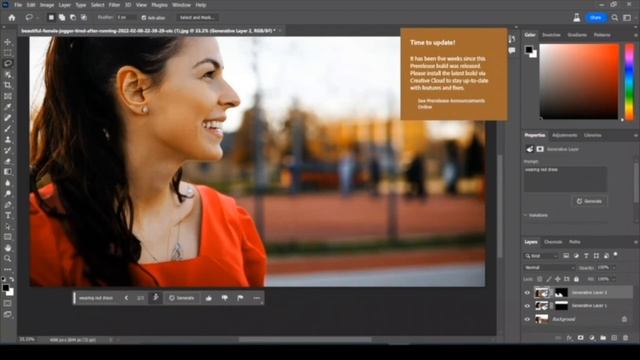This screenshot has height=360, width=640.
Task: Open the Layers panel menu
Action: click(636, 242)
